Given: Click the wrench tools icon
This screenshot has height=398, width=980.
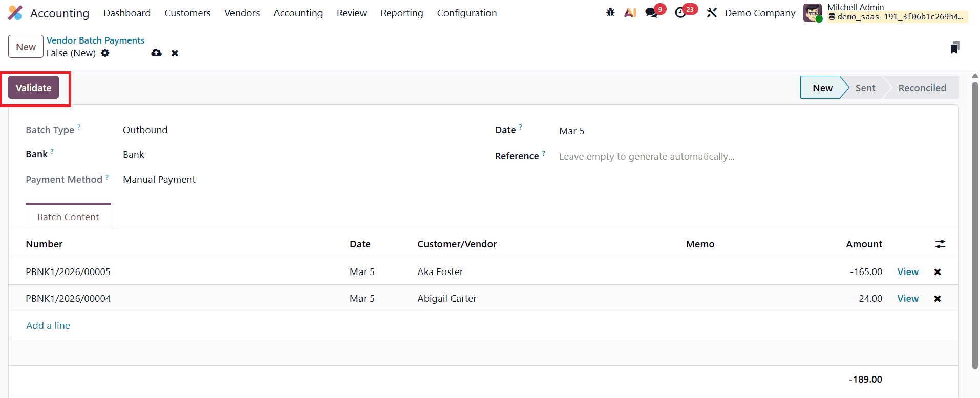Looking at the screenshot, I should (712, 13).
